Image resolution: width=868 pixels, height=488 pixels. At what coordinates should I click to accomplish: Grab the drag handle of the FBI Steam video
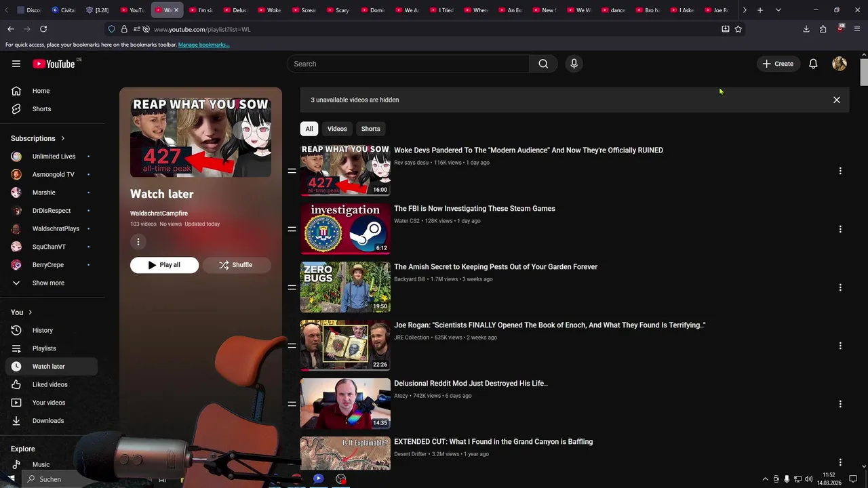point(292,229)
